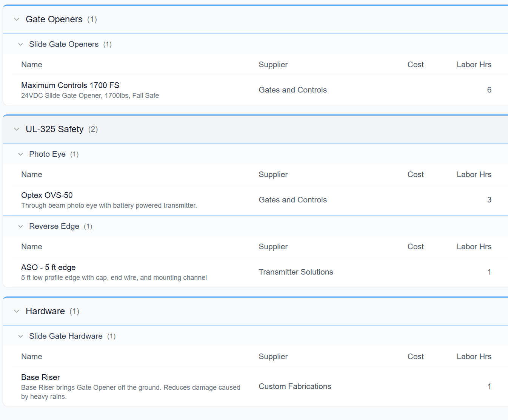Sort by the Labor Hrs column header

coord(474,65)
